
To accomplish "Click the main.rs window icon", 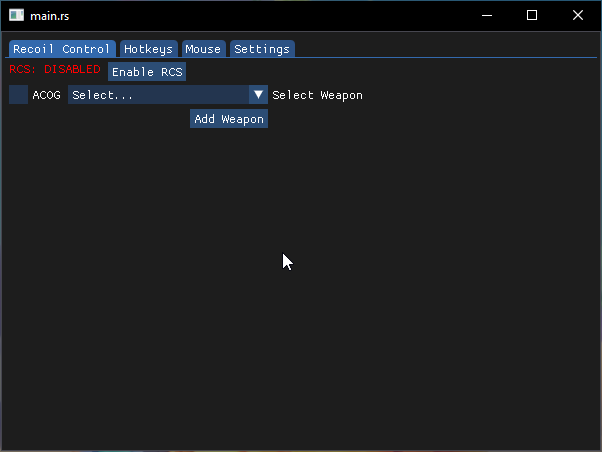I will [x=16, y=15].
